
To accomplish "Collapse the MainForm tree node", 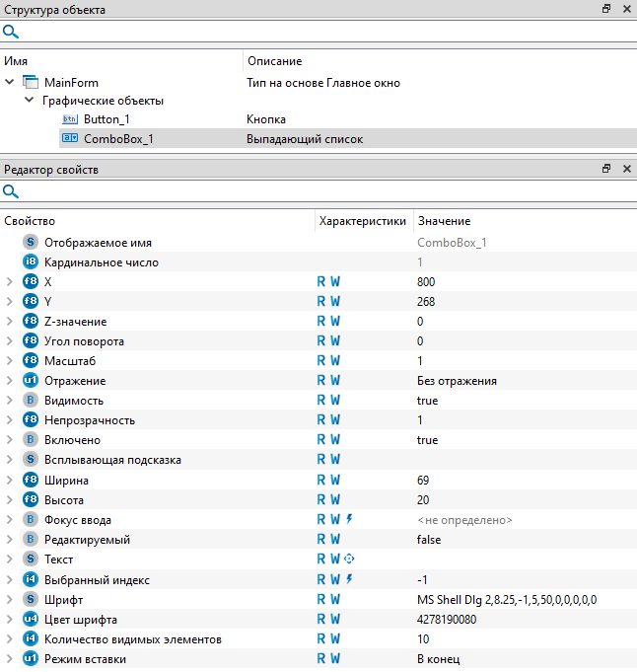I will (x=10, y=83).
